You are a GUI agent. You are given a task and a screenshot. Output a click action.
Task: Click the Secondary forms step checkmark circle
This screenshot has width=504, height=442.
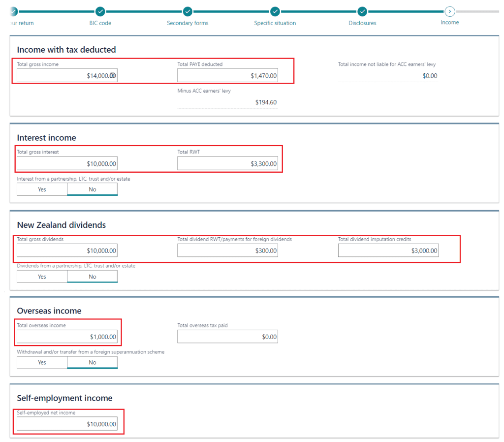(x=188, y=12)
